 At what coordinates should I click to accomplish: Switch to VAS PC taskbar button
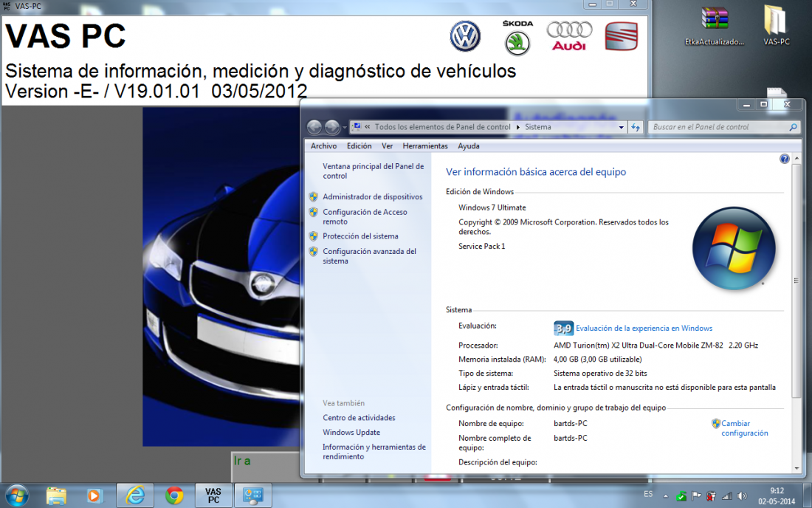point(213,495)
